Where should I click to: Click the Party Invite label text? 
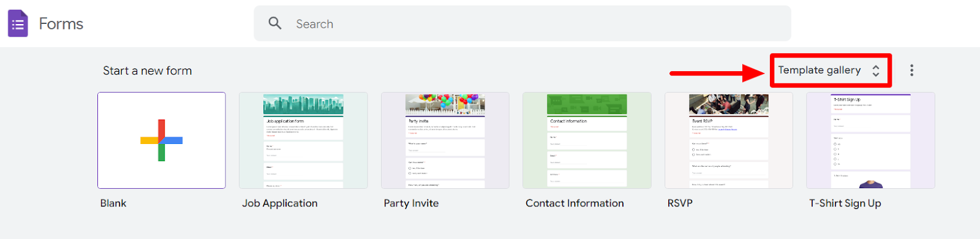(x=411, y=203)
